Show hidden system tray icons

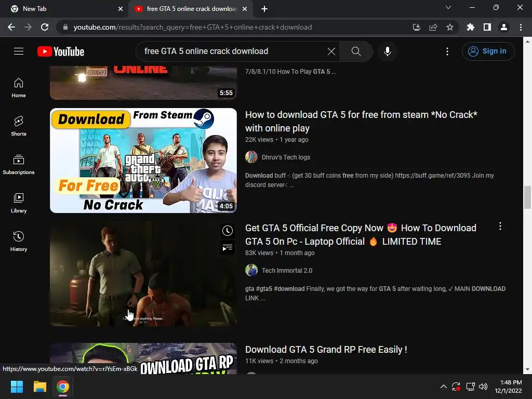pos(444,387)
